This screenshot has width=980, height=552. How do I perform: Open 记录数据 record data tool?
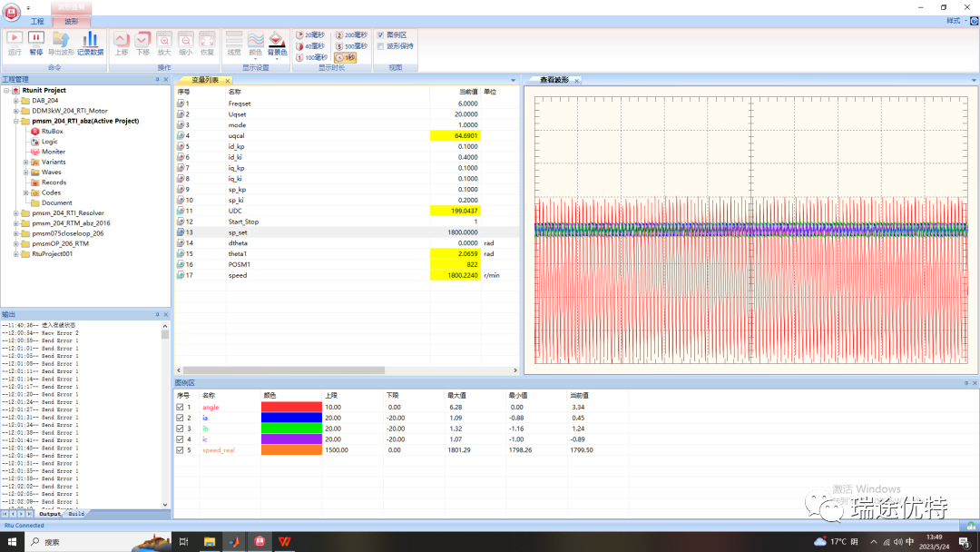coord(90,40)
